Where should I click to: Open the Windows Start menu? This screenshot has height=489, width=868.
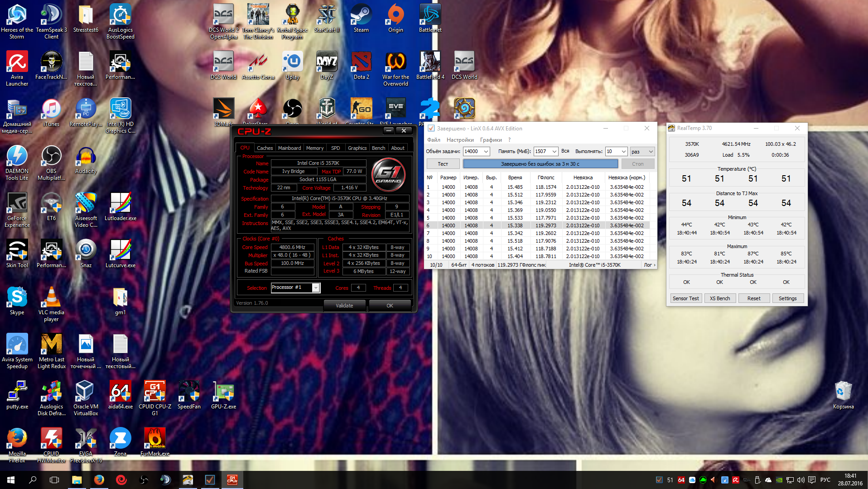click(x=11, y=480)
